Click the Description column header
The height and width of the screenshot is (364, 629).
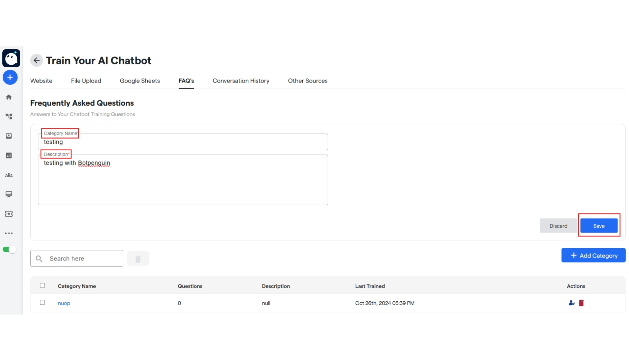(276, 286)
